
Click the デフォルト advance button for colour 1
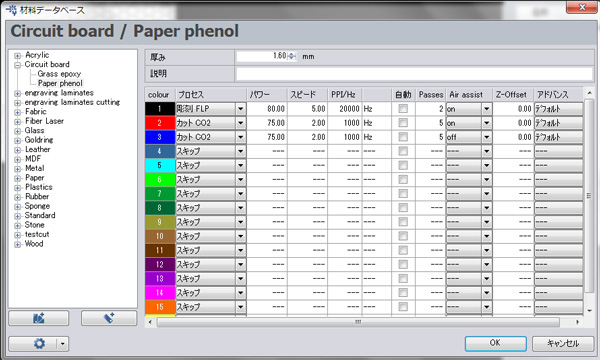tap(558, 109)
